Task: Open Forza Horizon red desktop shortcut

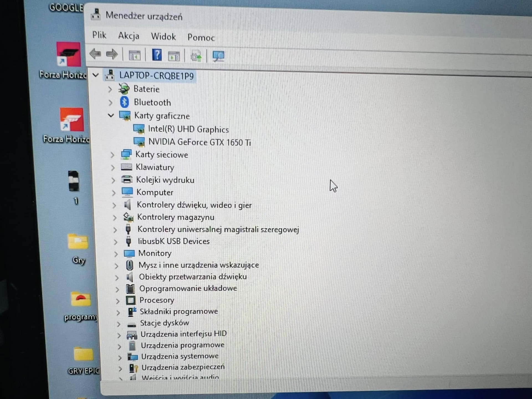Action: point(72,120)
